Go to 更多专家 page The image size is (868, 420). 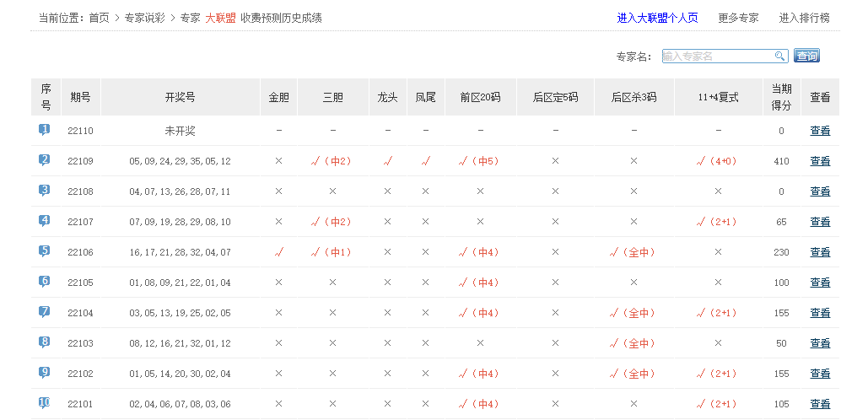click(738, 18)
